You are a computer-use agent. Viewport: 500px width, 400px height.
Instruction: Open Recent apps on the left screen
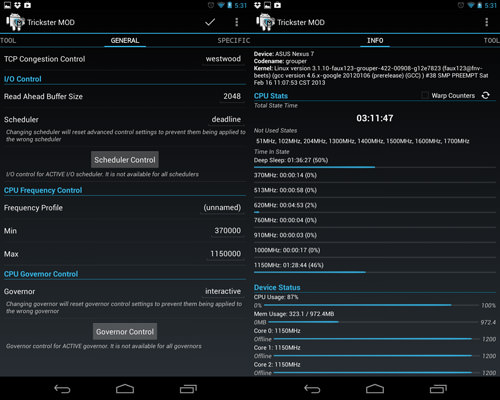coord(188,389)
